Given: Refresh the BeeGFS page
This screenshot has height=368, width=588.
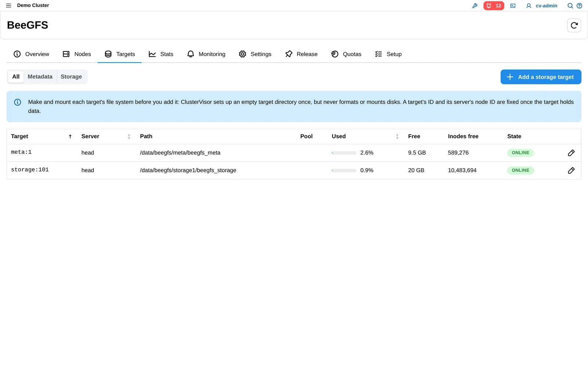Looking at the screenshot, I should [x=574, y=25].
